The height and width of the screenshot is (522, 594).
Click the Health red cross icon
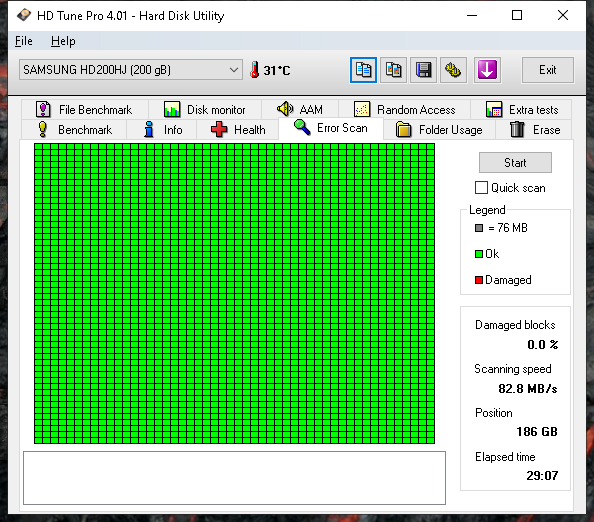[219, 130]
